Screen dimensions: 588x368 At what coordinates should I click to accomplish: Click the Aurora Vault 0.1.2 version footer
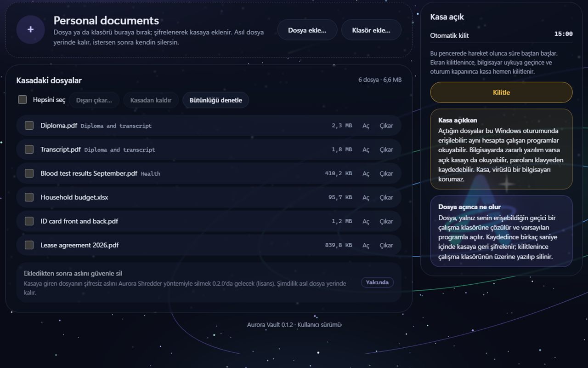click(294, 325)
